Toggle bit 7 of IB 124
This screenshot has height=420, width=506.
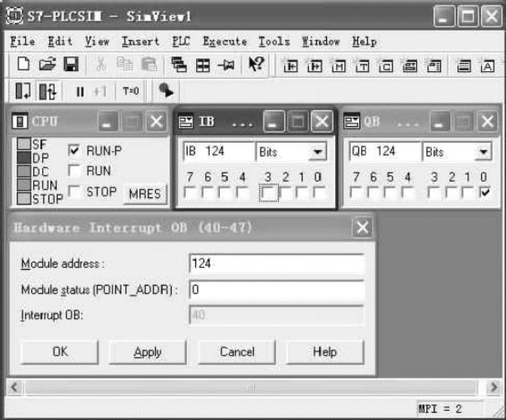(x=190, y=193)
